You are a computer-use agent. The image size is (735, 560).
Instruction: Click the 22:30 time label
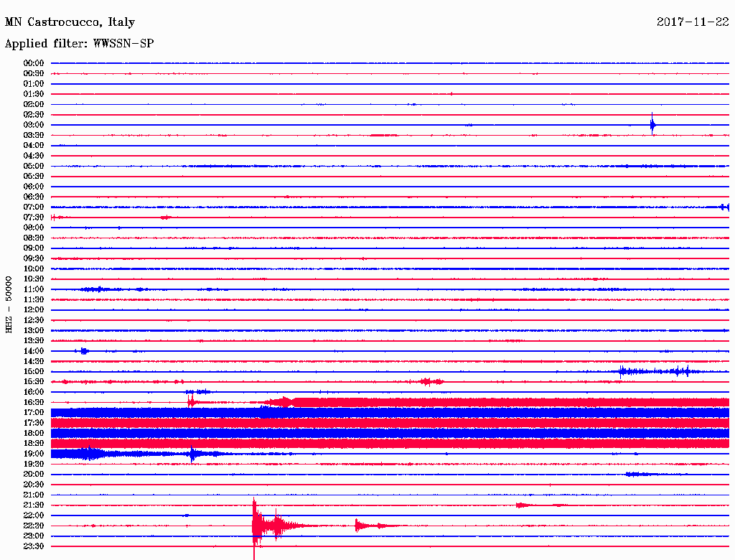coord(34,526)
